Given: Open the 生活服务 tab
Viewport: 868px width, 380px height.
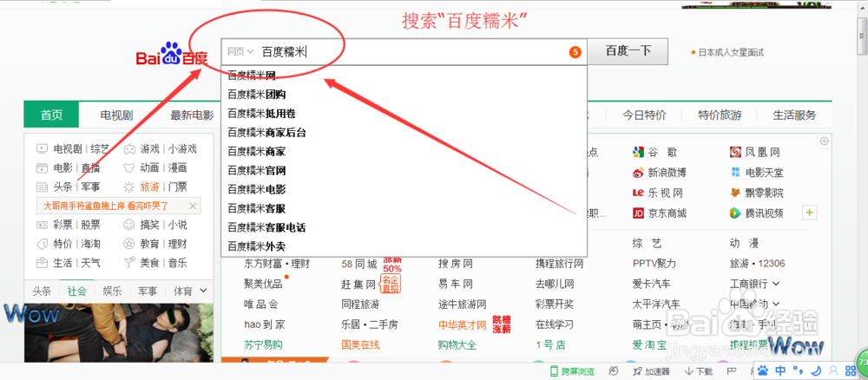Looking at the screenshot, I should pos(794,115).
